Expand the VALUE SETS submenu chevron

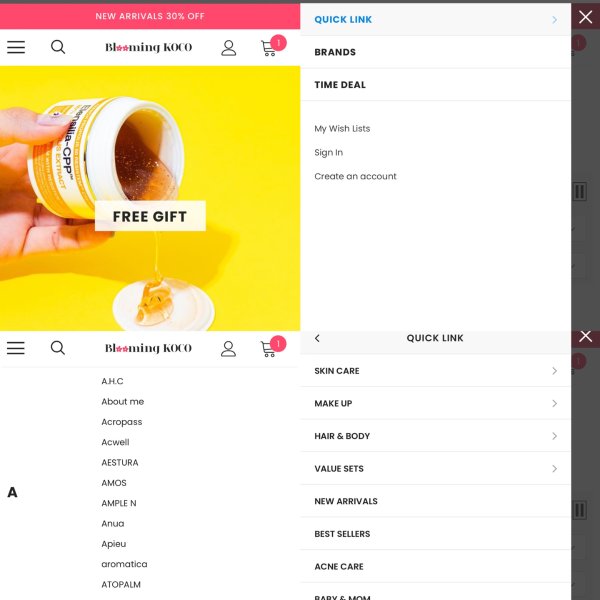(554, 469)
